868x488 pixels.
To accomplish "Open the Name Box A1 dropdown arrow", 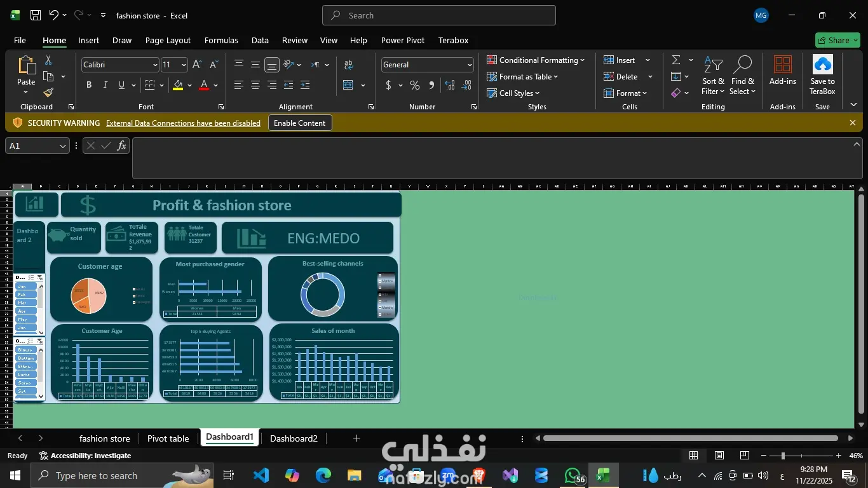I will point(63,146).
